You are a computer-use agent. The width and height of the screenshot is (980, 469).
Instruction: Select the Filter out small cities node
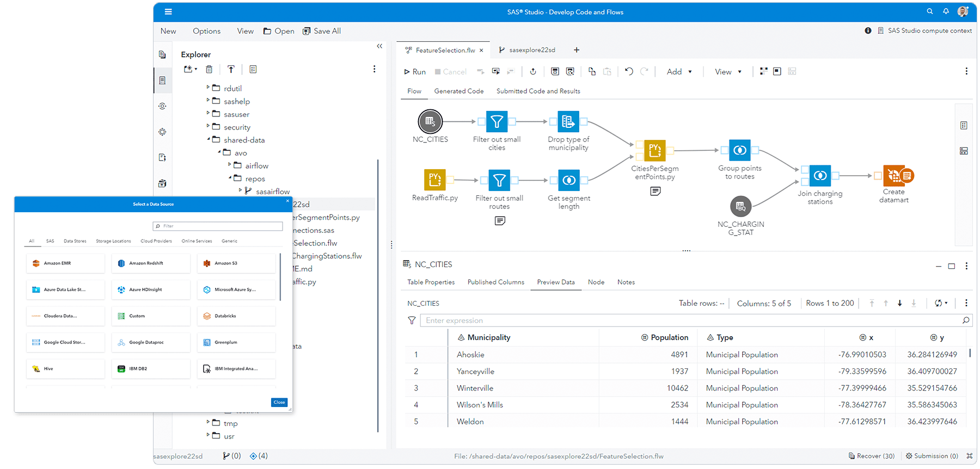[x=497, y=121]
